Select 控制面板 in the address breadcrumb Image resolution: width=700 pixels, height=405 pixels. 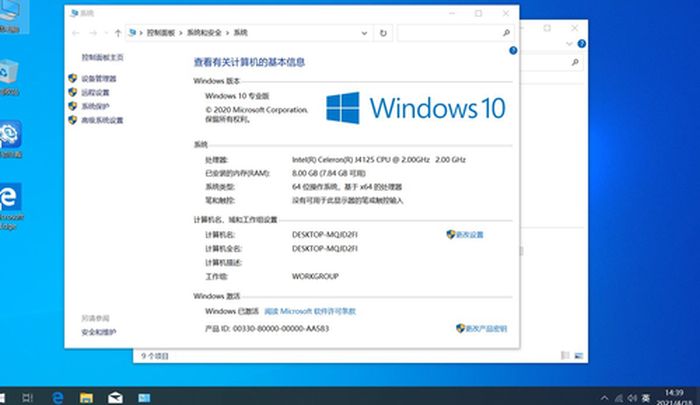tap(161, 33)
